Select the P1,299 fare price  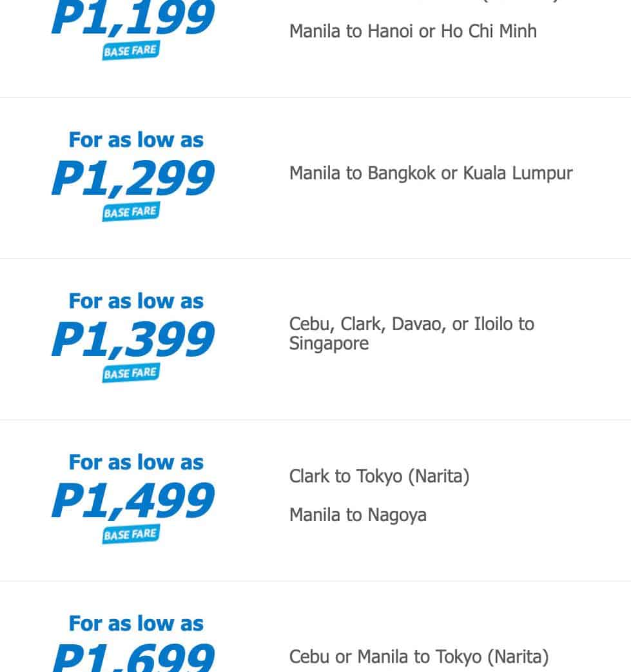[x=133, y=178]
